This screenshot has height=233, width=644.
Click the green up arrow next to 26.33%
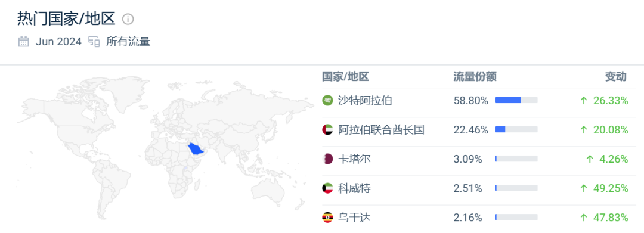coord(584,101)
